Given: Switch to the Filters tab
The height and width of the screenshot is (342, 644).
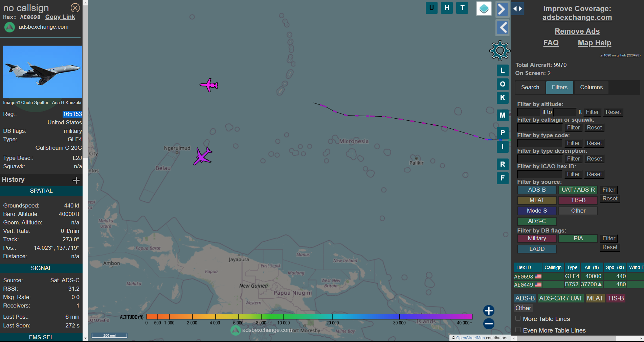Looking at the screenshot, I should (559, 88).
